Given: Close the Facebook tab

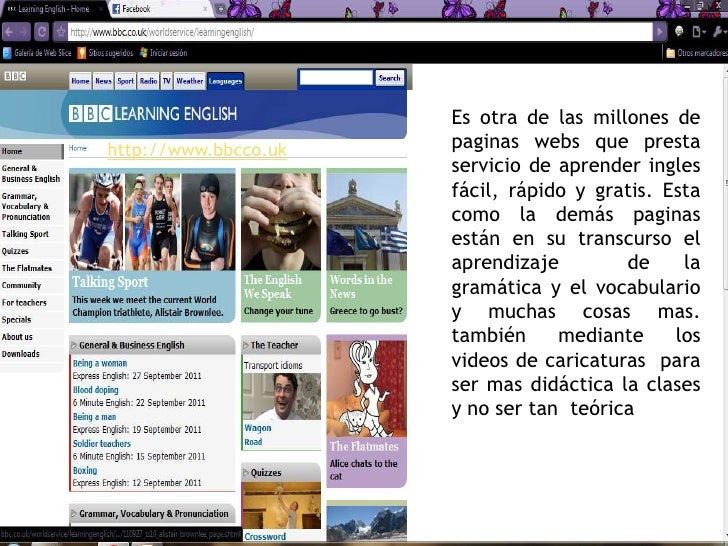Looking at the screenshot, I should click(206, 9).
